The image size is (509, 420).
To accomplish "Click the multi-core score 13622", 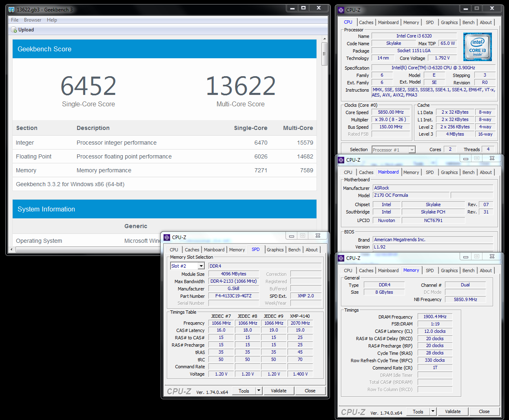I will click(241, 86).
